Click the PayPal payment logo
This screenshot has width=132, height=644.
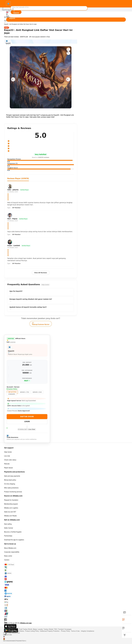(x=7, y=596)
